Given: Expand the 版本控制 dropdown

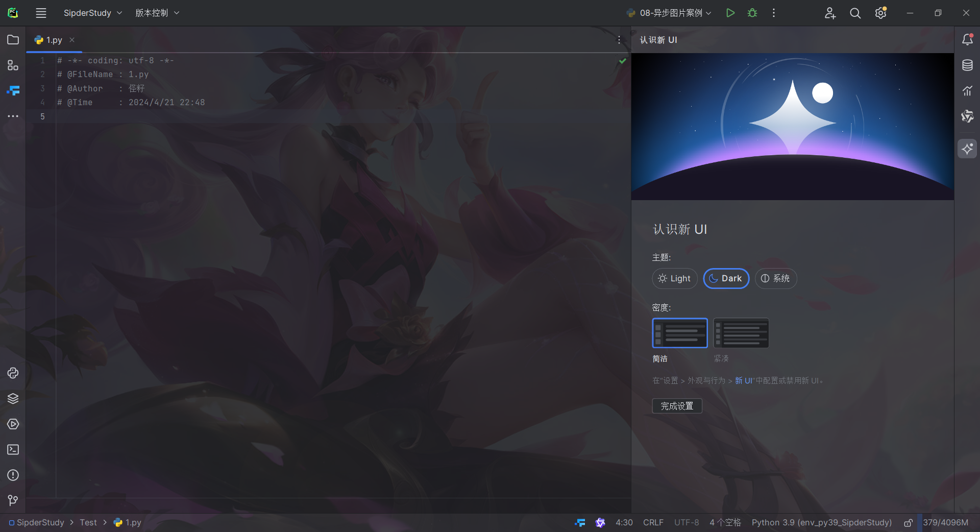Looking at the screenshot, I should [x=157, y=13].
